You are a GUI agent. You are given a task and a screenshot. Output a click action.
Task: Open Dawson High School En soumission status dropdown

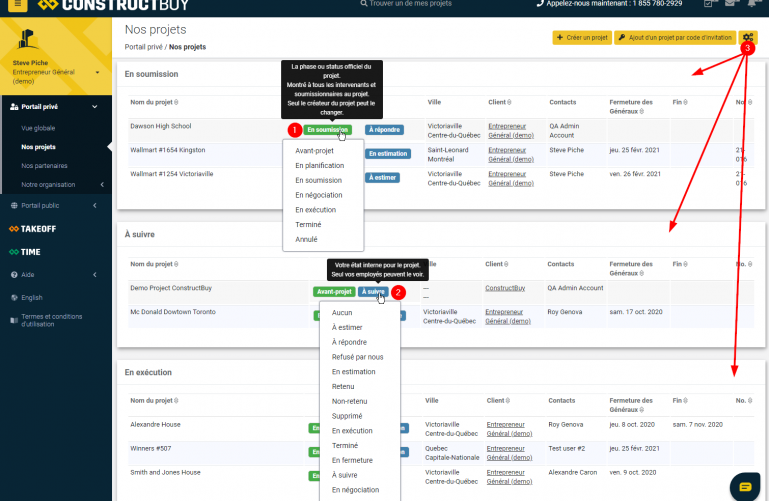point(327,130)
